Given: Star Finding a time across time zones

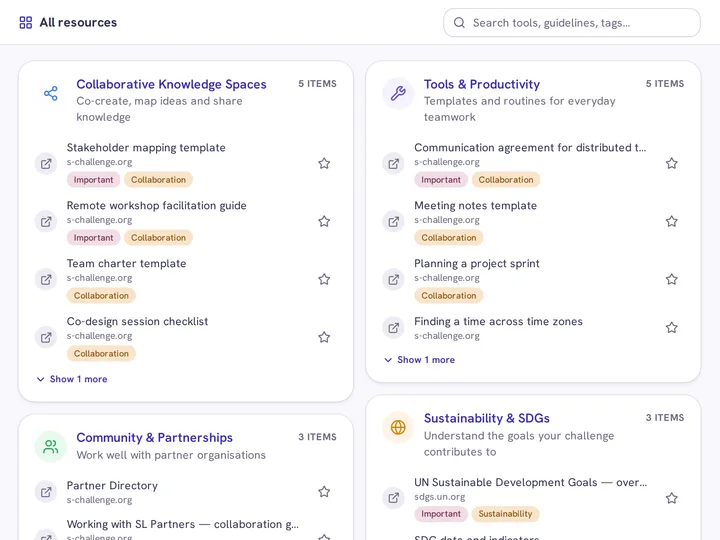Looking at the screenshot, I should 672,328.
